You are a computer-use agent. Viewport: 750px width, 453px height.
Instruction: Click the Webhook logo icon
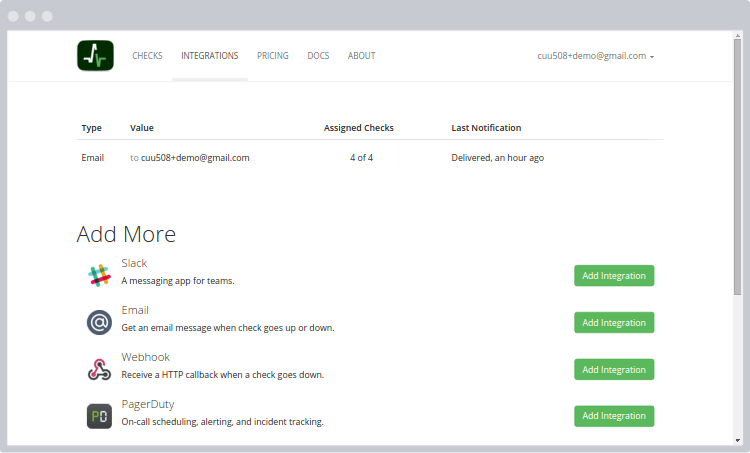click(x=99, y=369)
